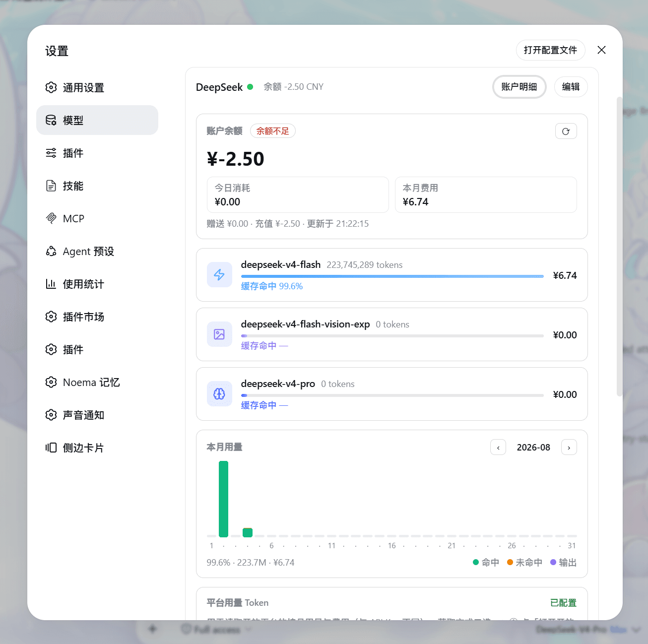Image resolution: width=648 pixels, height=644 pixels.
Task: Click the tallest green bar in the usage chart
Action: pos(223,499)
